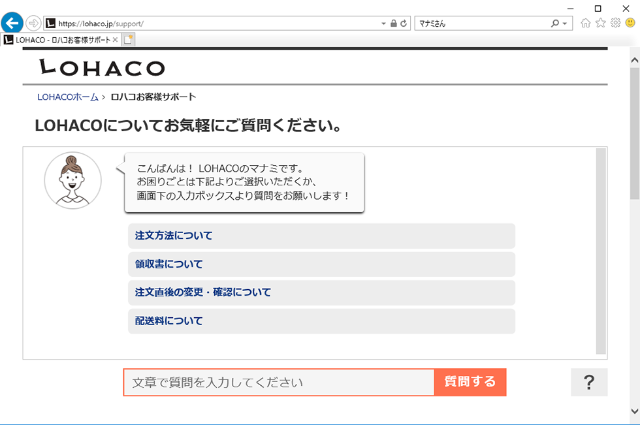
Task: Click the Manami operator avatar
Action: click(x=73, y=181)
